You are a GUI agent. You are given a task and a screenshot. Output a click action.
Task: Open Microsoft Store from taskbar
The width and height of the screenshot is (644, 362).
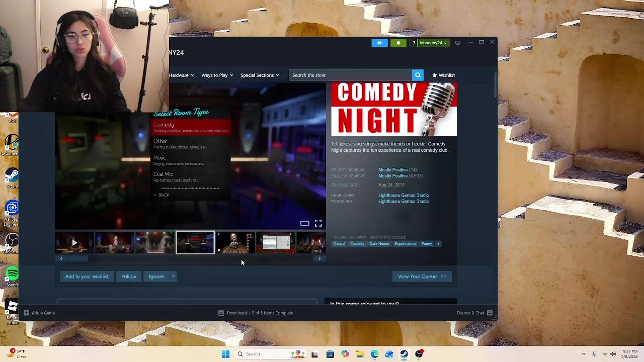pyautogui.click(x=330, y=354)
